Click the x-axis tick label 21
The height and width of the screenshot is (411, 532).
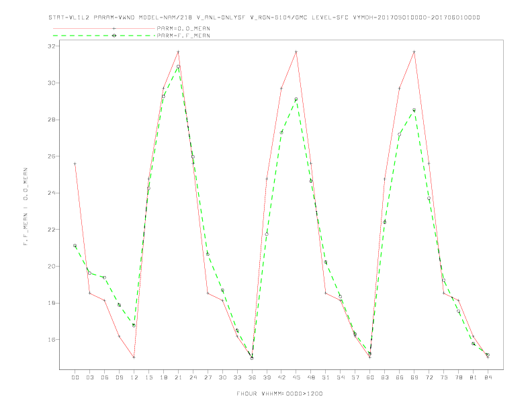point(178,377)
